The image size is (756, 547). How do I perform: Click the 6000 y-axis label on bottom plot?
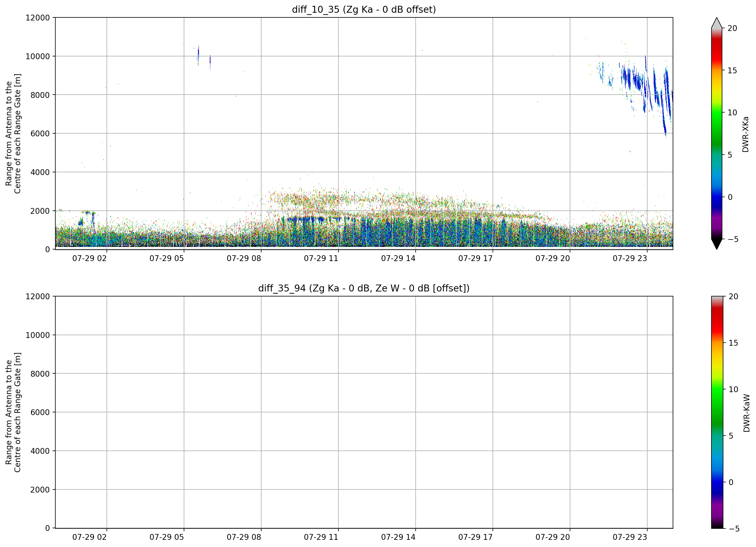pyautogui.click(x=40, y=412)
